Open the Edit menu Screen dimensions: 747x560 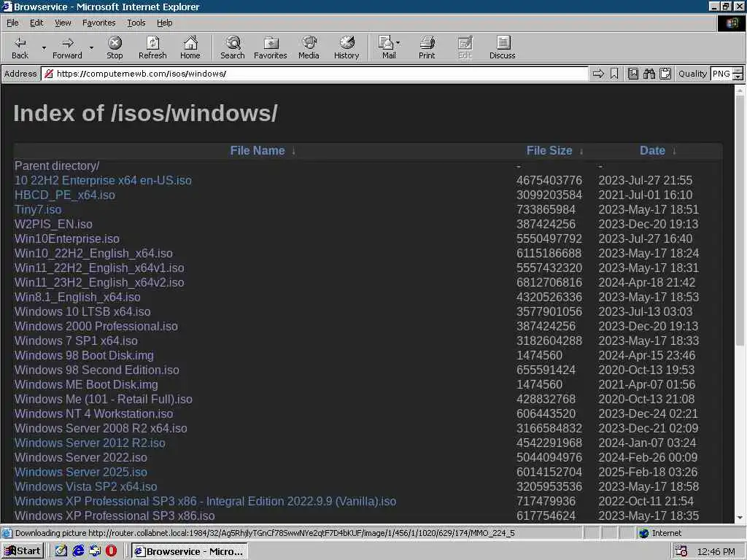pyautogui.click(x=36, y=23)
